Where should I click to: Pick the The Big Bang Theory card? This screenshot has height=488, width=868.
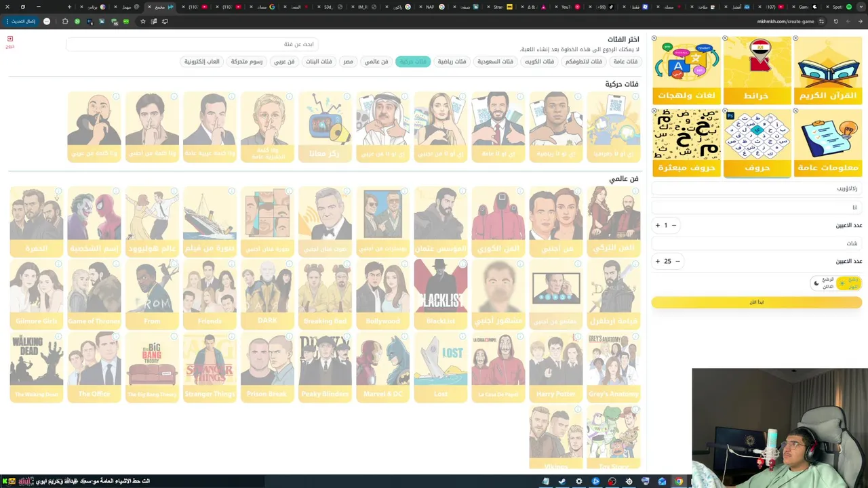coord(152,367)
